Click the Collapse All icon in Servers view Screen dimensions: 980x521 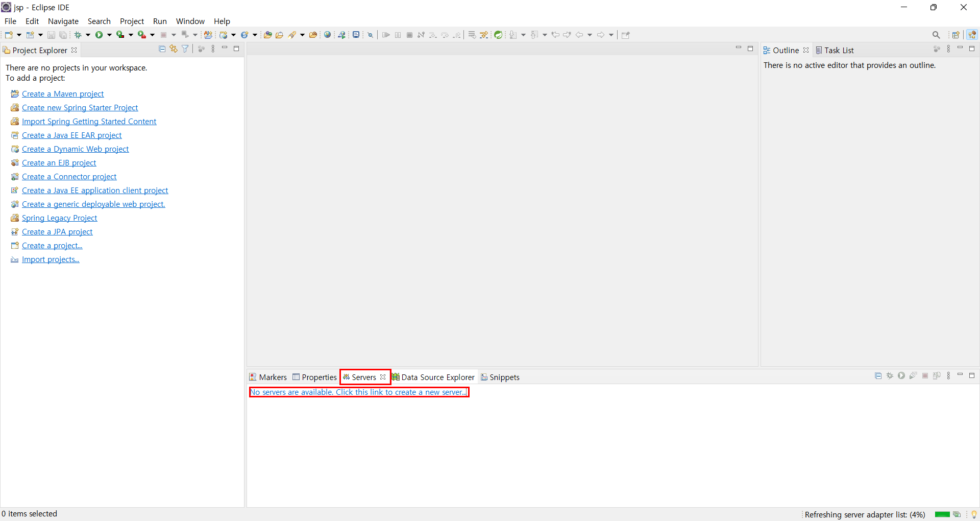coord(878,376)
